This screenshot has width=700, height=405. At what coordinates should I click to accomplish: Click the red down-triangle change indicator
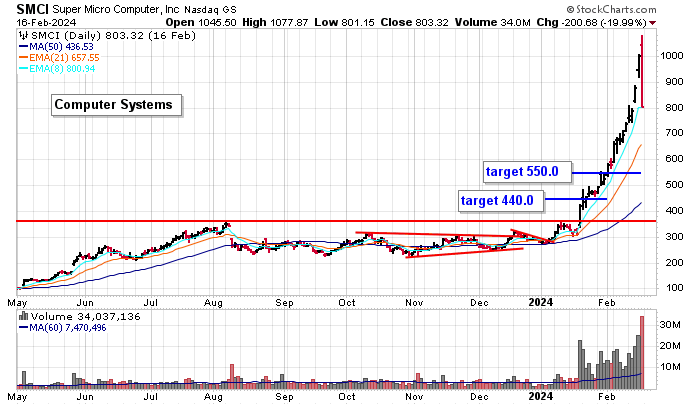coord(653,23)
